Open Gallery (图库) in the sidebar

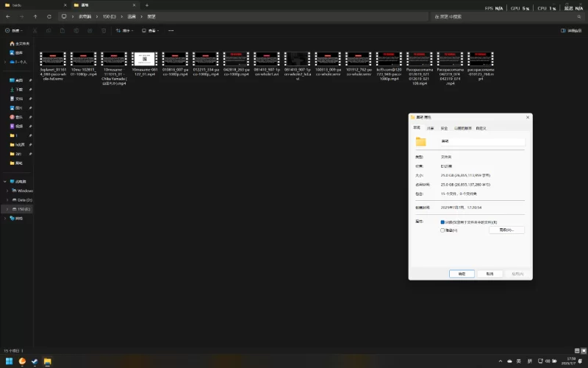[16, 52]
